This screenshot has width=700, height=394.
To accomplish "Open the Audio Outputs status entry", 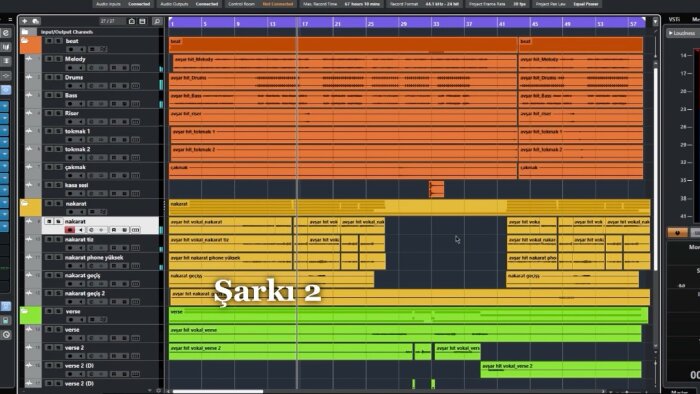I will pos(189,4).
